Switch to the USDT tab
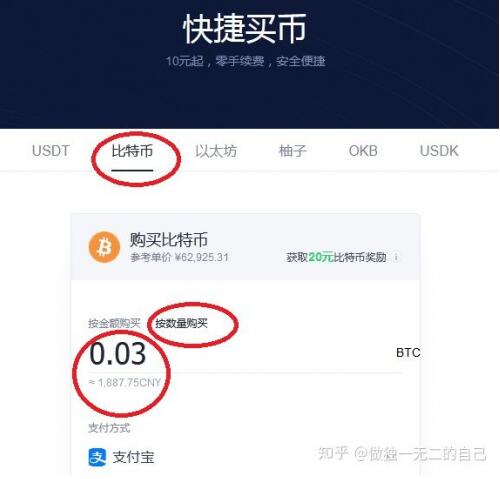Viewport: 500px width, 479px height. (51, 151)
